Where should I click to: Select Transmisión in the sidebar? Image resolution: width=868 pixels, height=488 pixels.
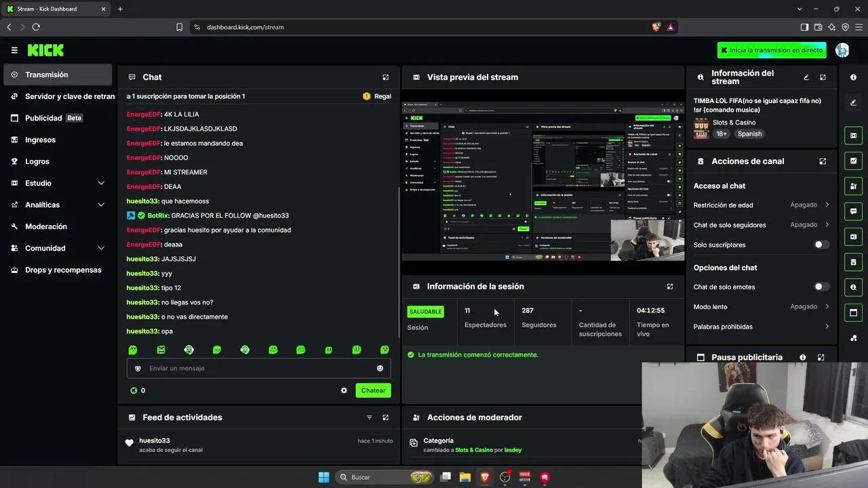click(58, 75)
